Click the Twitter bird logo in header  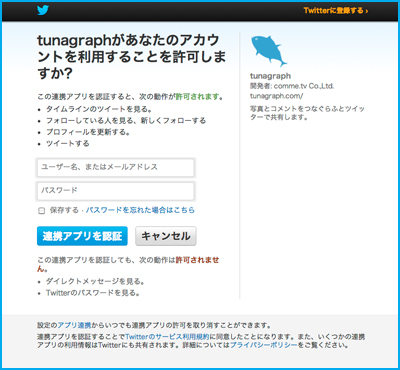(43, 10)
